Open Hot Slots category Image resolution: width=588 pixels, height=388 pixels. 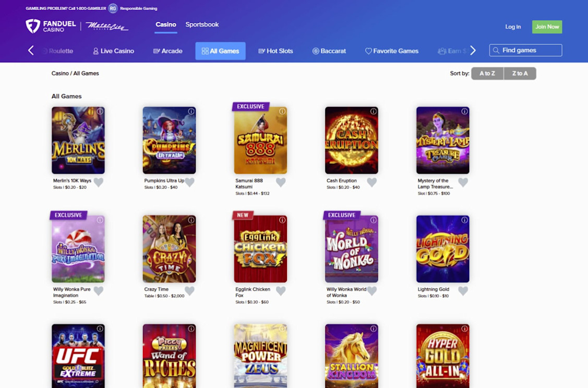pos(275,51)
